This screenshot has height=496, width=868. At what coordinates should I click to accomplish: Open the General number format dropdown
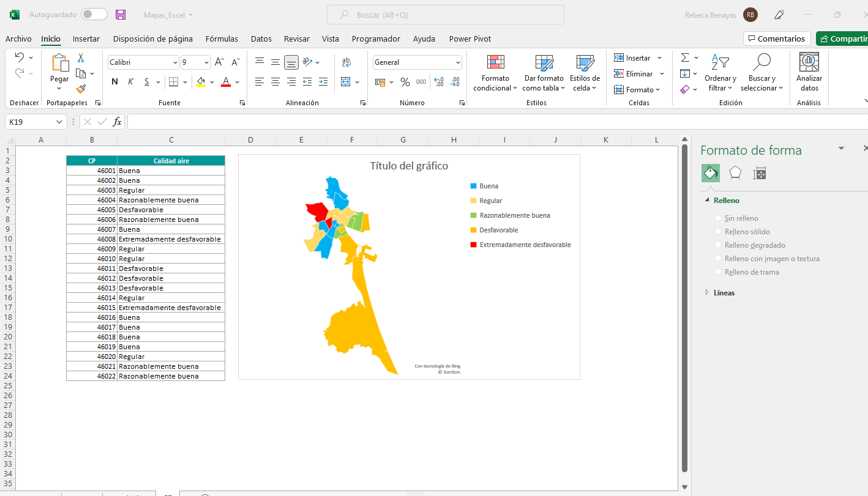(x=457, y=62)
